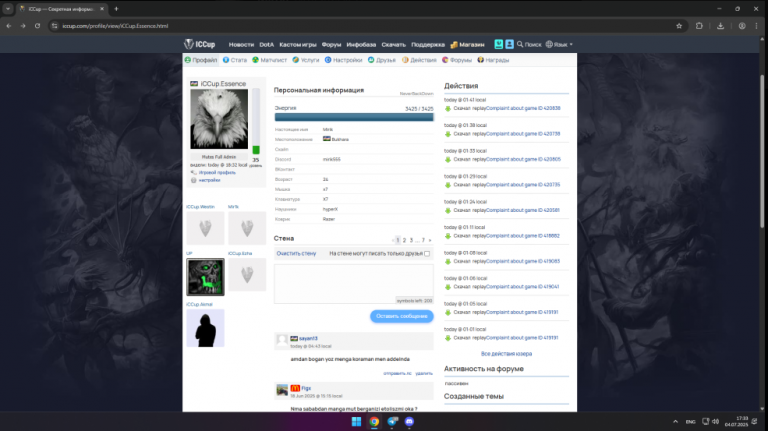Bookmark the page with the star icon
This screenshot has width=768, height=431.
click(679, 26)
